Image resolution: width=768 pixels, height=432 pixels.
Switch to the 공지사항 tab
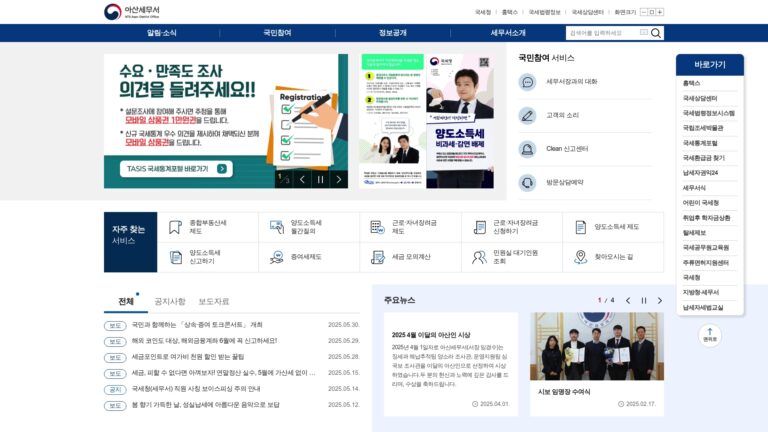tap(169, 302)
